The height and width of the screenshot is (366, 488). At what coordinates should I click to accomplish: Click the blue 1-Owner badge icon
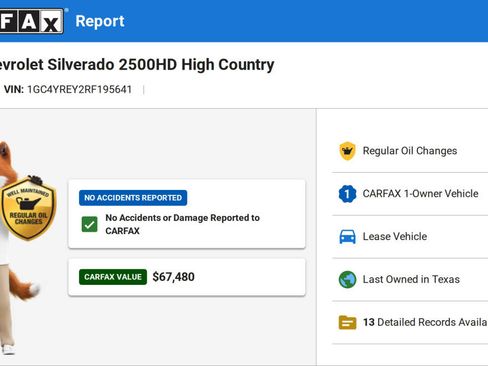click(347, 194)
